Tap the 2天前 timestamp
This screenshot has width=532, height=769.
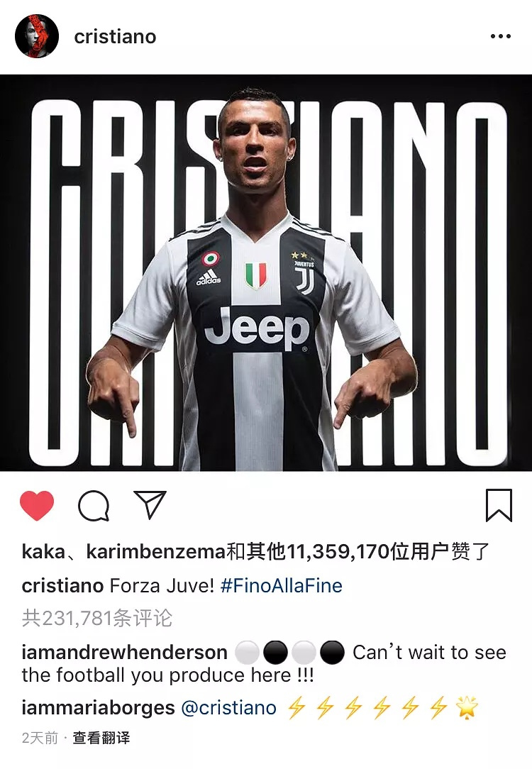point(40,738)
